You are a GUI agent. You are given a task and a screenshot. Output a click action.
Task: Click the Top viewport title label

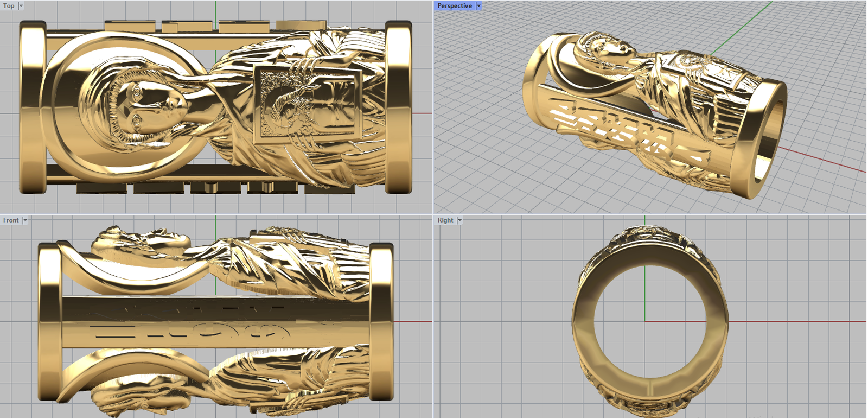[9, 6]
